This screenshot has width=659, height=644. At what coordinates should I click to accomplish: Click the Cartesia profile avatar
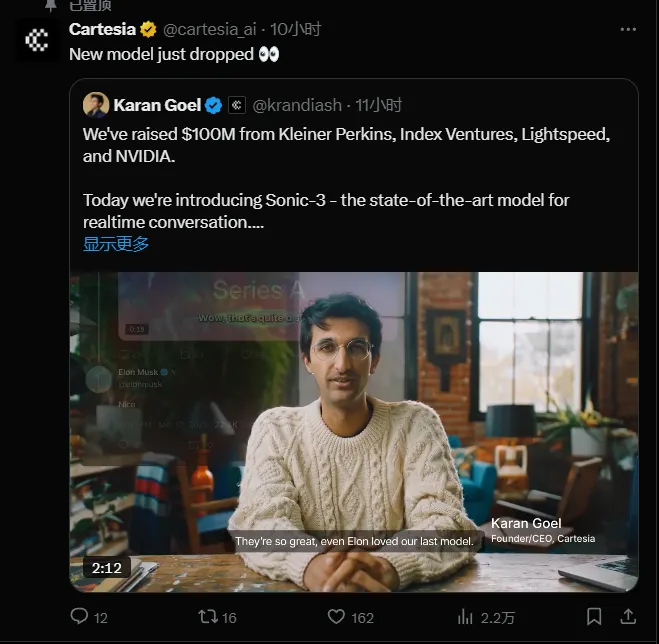click(37, 39)
